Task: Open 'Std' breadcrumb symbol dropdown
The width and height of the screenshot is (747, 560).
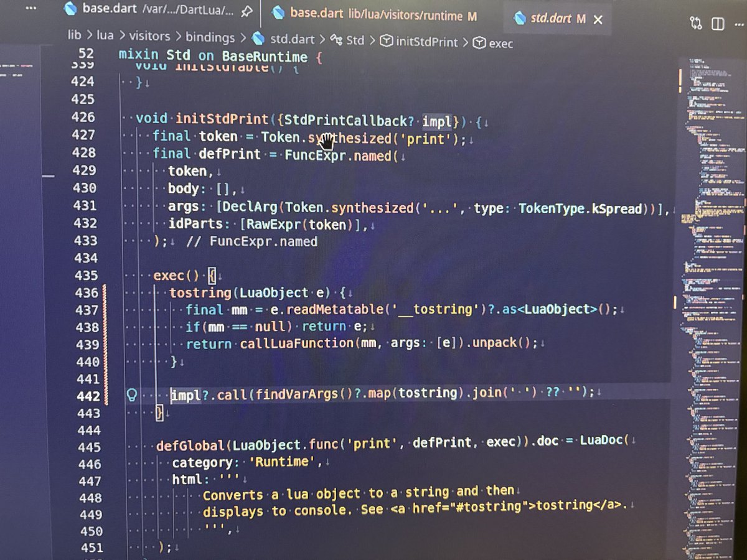Action: pyautogui.click(x=355, y=40)
